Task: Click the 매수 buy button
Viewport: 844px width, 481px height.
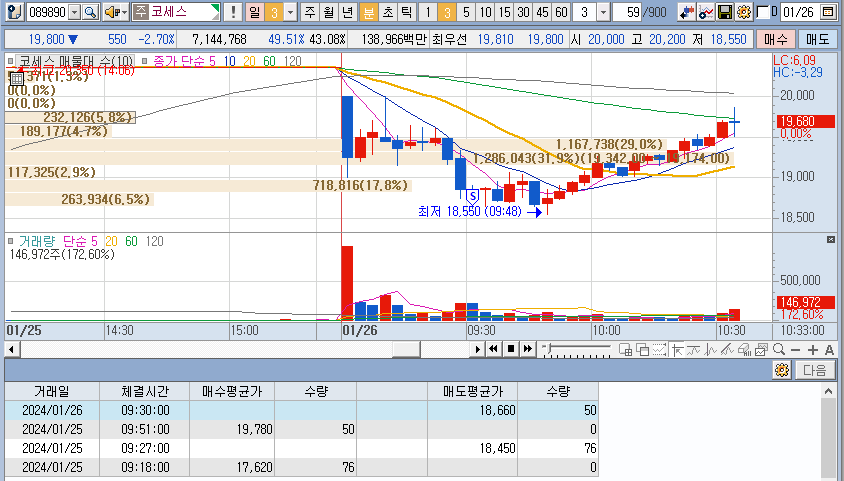Action: 775,39
